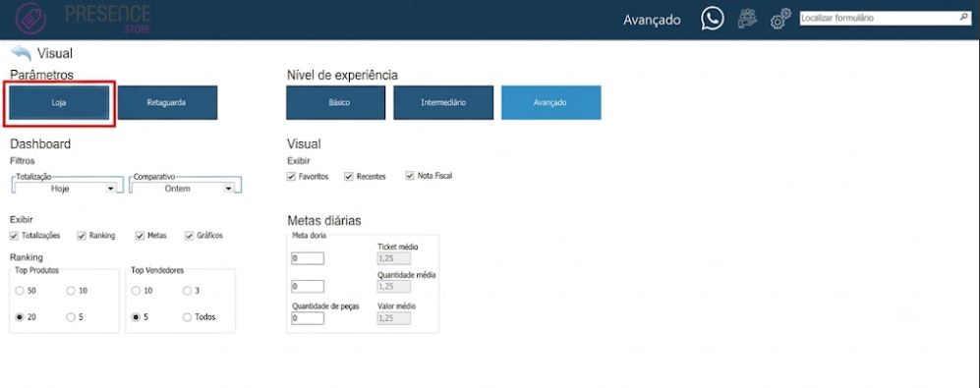Focus the Localizar formulário search field
Screen dimensions: 980x388
[x=880, y=18]
